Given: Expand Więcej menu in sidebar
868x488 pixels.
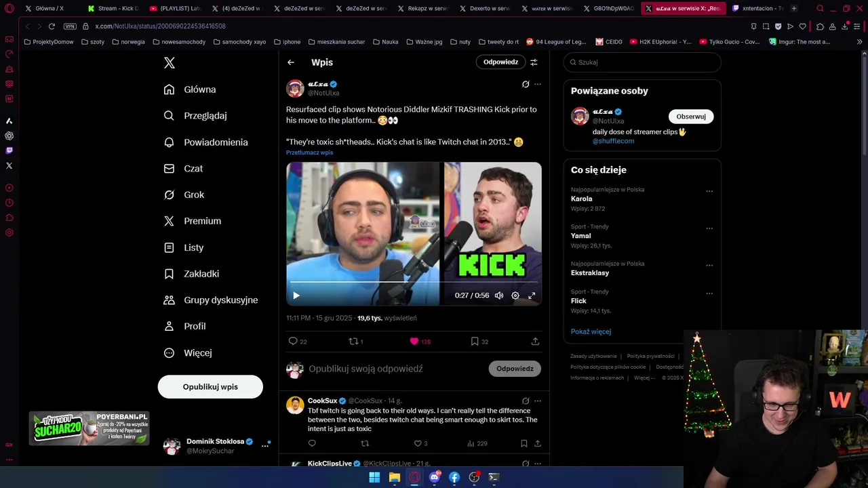Looking at the screenshot, I should click(x=188, y=352).
